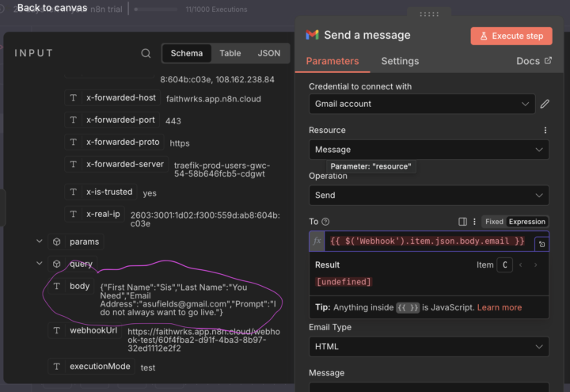The height and width of the screenshot is (392, 570).
Task: Open the Settings tab
Action: [x=400, y=61]
